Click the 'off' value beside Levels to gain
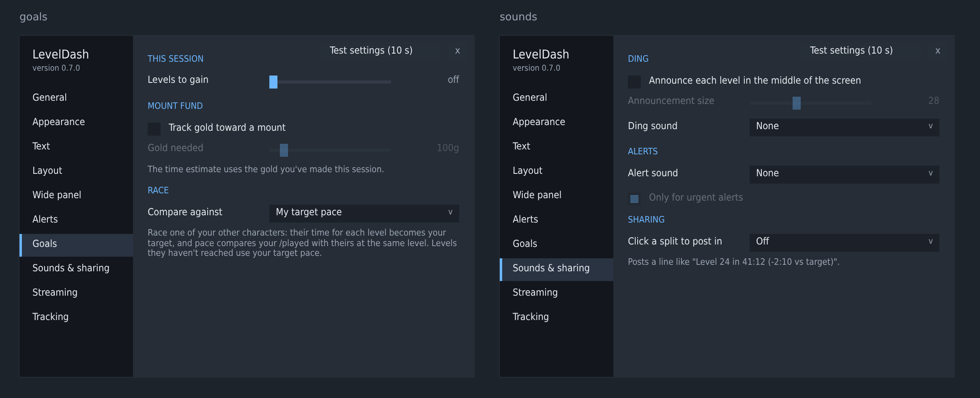Viewport: 980px width, 398px height. [x=453, y=80]
